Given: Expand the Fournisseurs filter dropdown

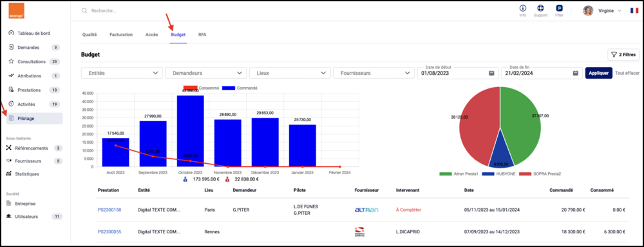Looking at the screenshot, I should click(x=374, y=73).
